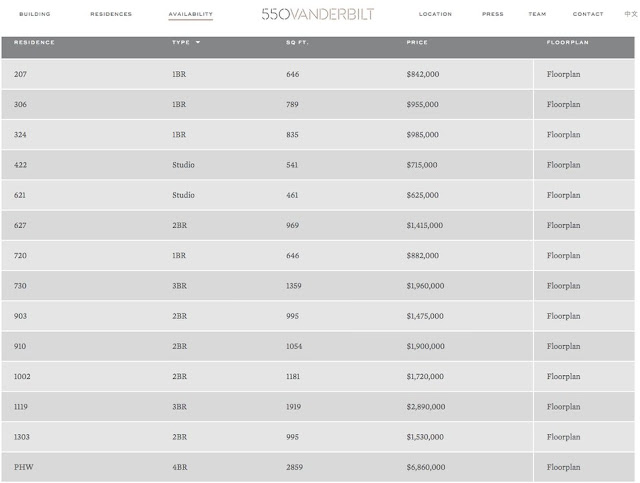Sort by the Price column header

[x=417, y=43]
